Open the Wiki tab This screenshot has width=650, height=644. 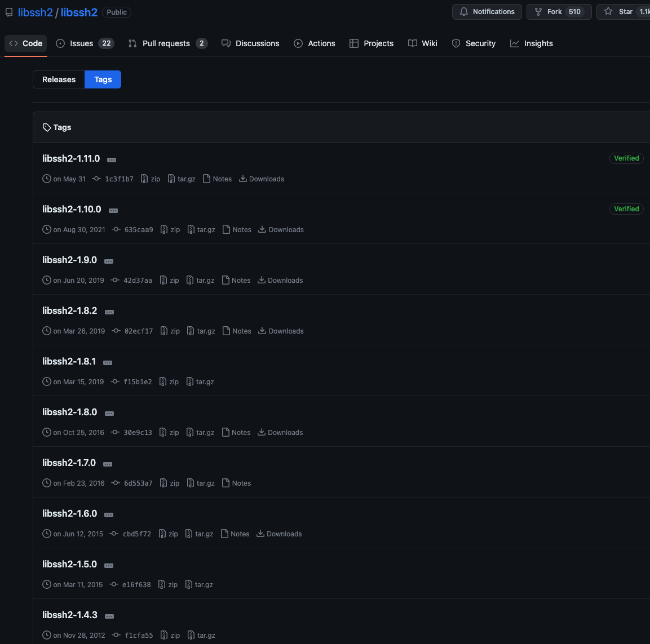pos(423,43)
